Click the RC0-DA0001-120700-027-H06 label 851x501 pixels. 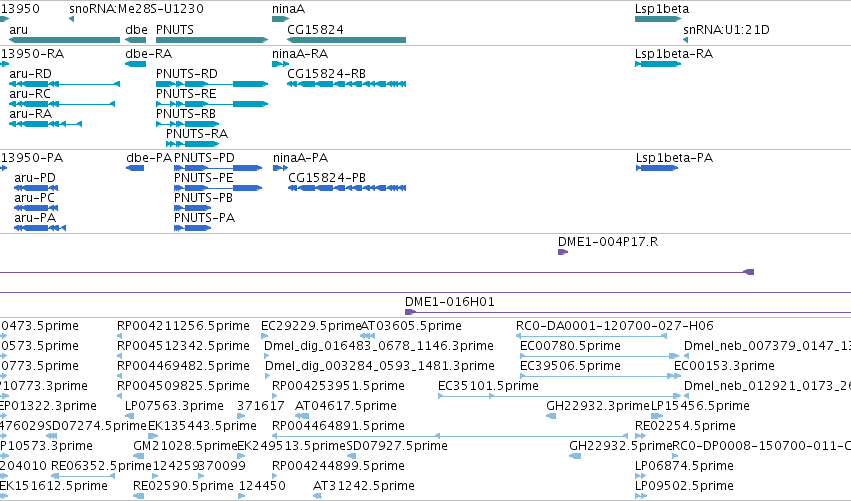click(x=614, y=326)
